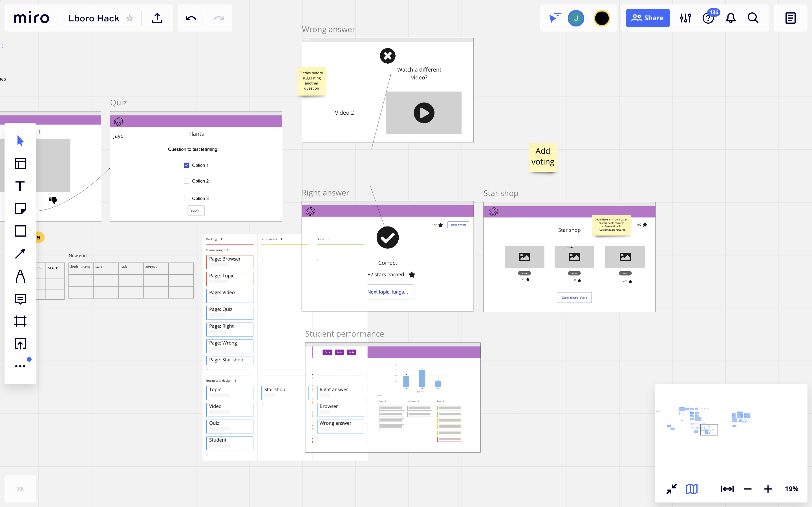Select the Frame tool
The width and height of the screenshot is (812, 507).
20,321
